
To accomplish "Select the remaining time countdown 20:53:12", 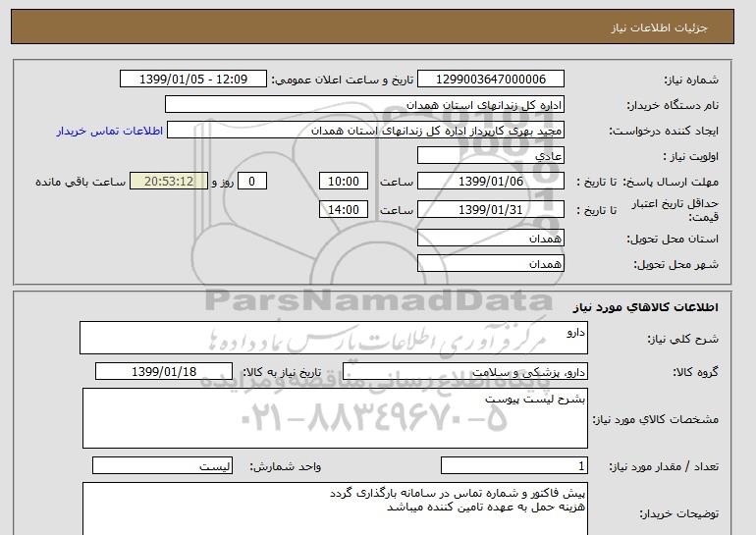I will pyautogui.click(x=169, y=182).
